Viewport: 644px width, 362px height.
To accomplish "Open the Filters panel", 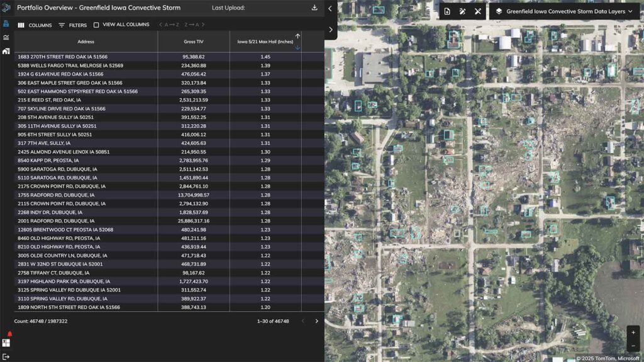I will click(73, 25).
